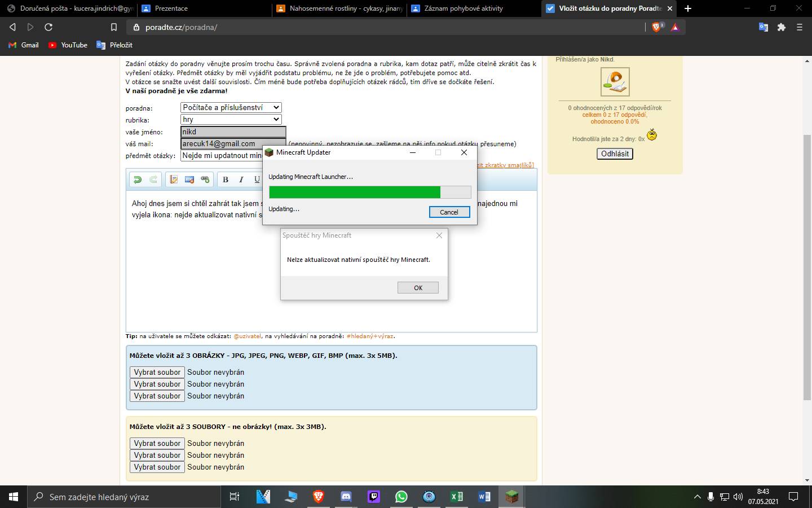This screenshot has height=508, width=812.
Task: Choose third image file with Vybrat soubor
Action: click(157, 396)
